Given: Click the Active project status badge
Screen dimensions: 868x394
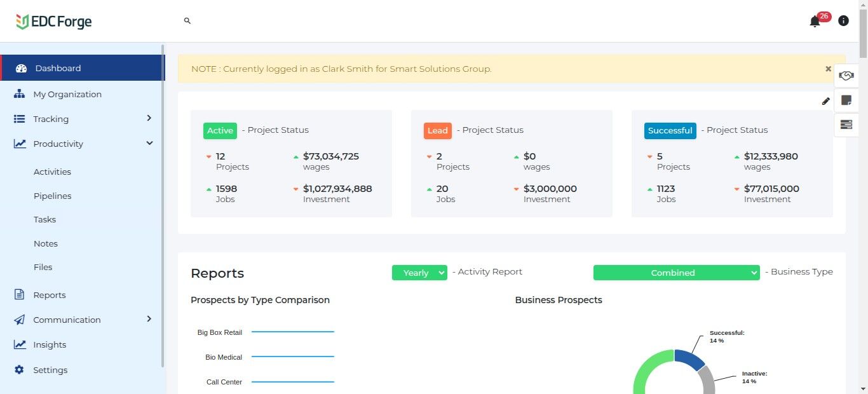Looking at the screenshot, I should pyautogui.click(x=220, y=130).
